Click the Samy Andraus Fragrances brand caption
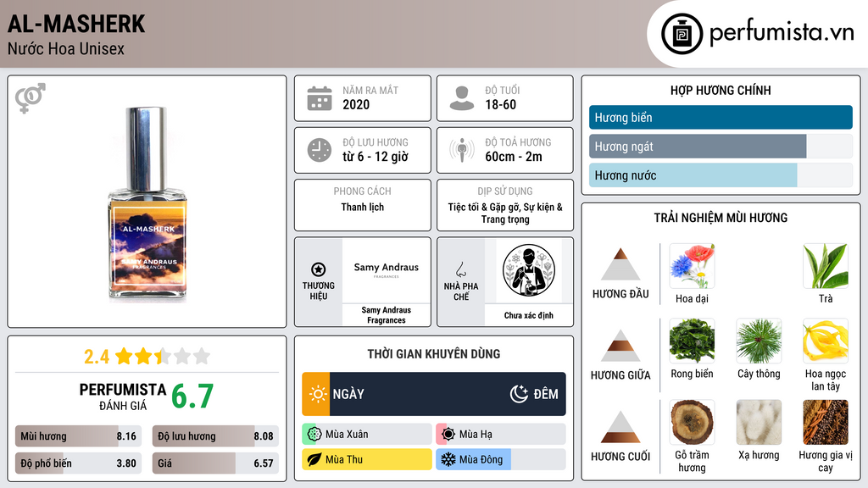 tap(387, 315)
